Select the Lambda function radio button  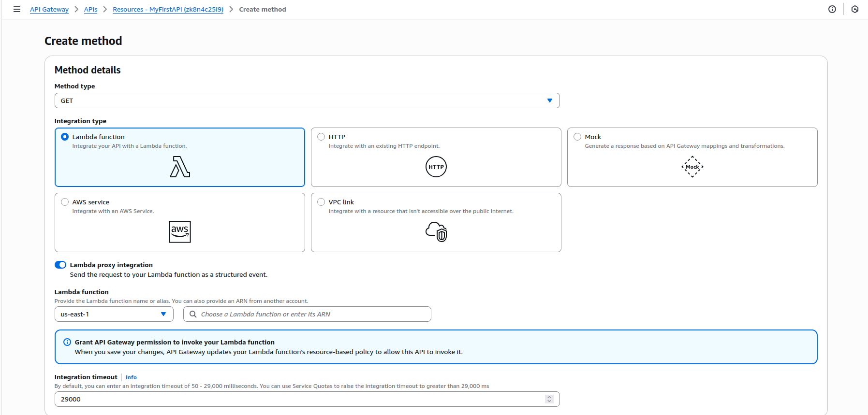tap(65, 137)
